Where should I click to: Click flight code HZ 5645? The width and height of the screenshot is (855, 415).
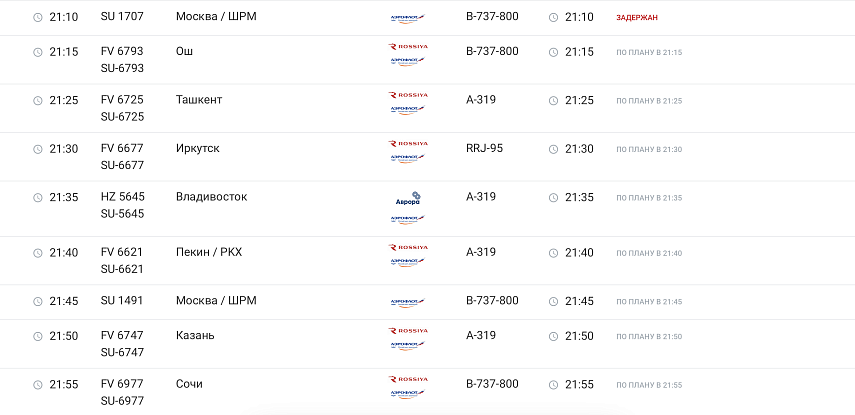coord(122,197)
